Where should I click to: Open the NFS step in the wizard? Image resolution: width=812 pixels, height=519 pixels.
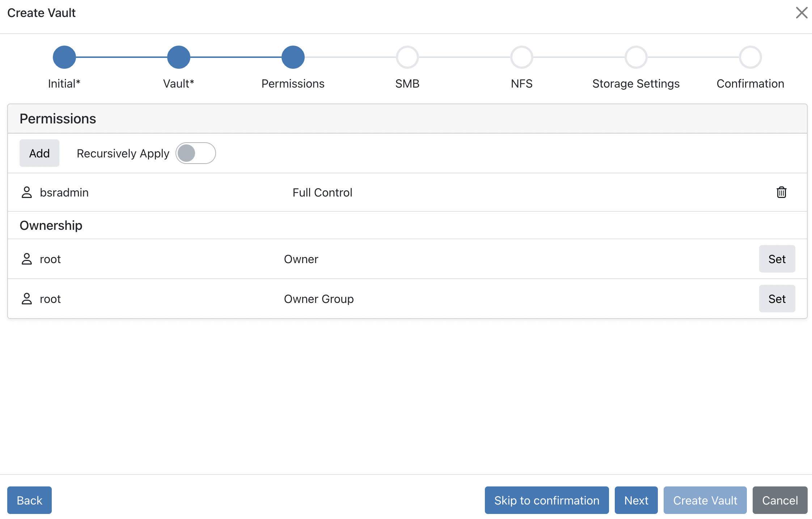tap(522, 57)
